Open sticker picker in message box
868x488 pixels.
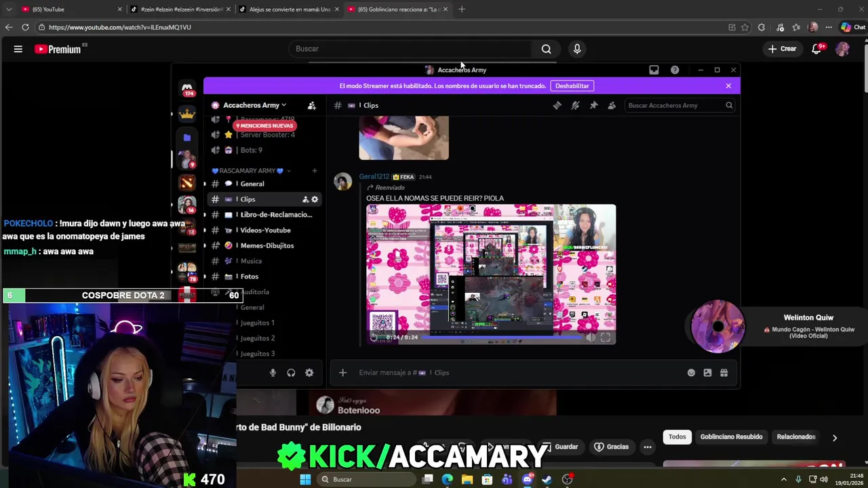click(707, 373)
